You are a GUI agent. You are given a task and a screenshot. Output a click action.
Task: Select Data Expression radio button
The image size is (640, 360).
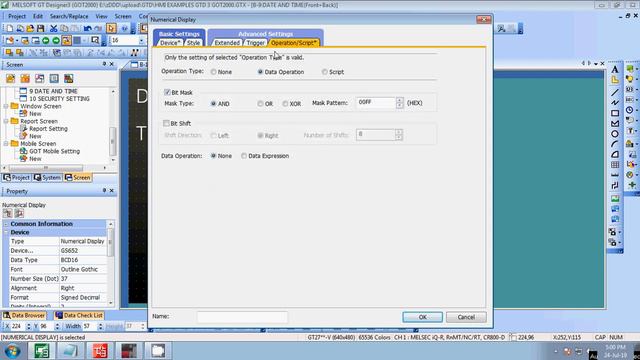[x=244, y=156]
